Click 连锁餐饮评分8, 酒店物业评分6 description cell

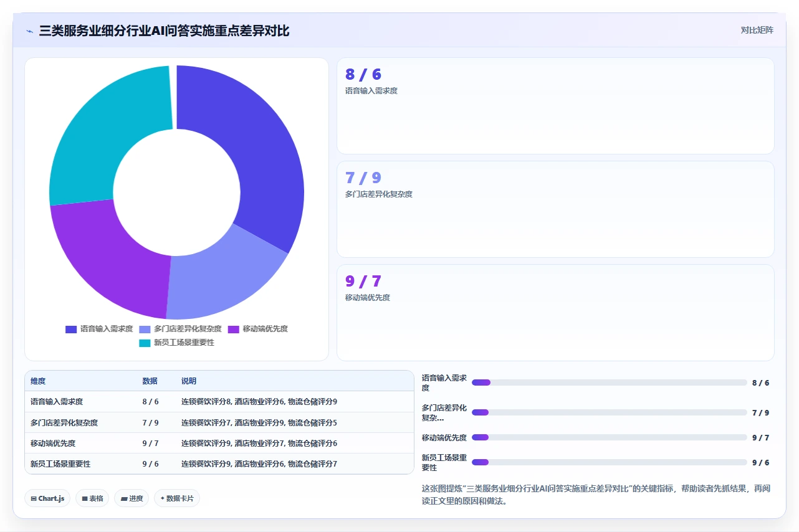click(x=259, y=402)
